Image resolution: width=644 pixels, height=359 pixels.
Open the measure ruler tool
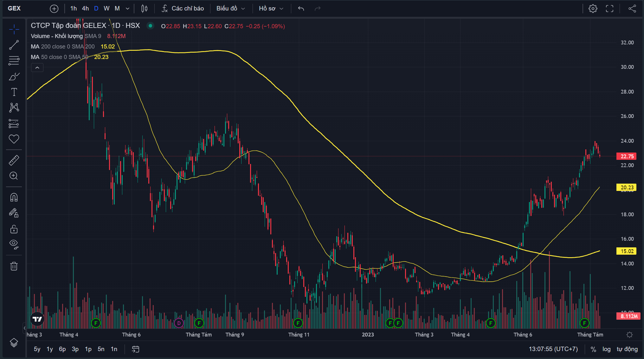[x=14, y=160]
